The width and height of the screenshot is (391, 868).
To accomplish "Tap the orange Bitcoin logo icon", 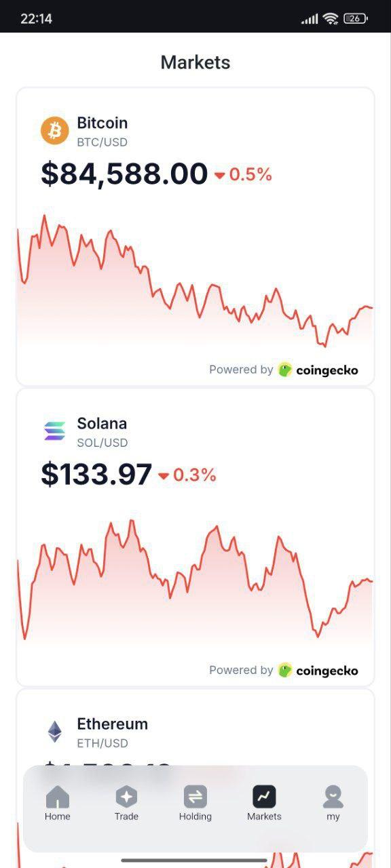I will tap(55, 130).
